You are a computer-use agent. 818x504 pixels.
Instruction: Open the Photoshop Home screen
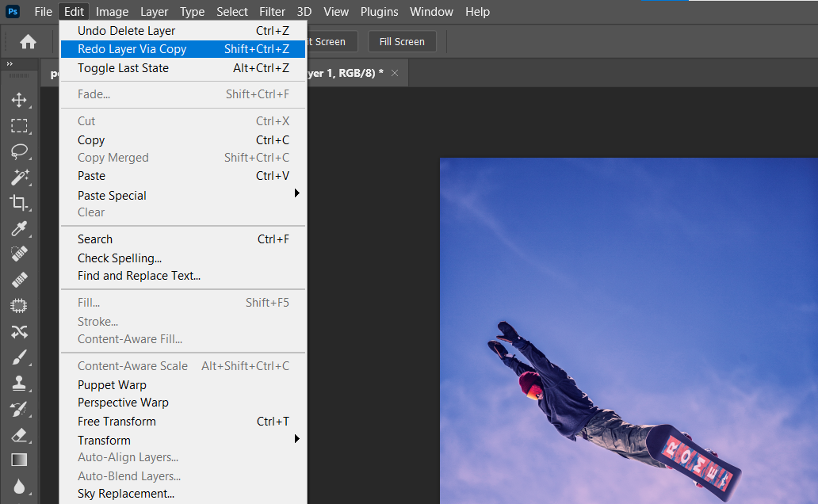point(29,41)
